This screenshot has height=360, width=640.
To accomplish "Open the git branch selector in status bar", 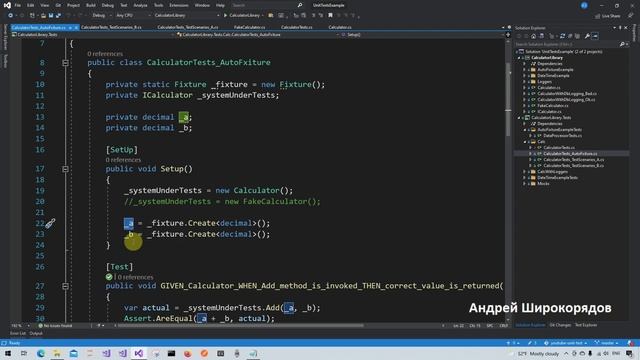I will pos(607,343).
